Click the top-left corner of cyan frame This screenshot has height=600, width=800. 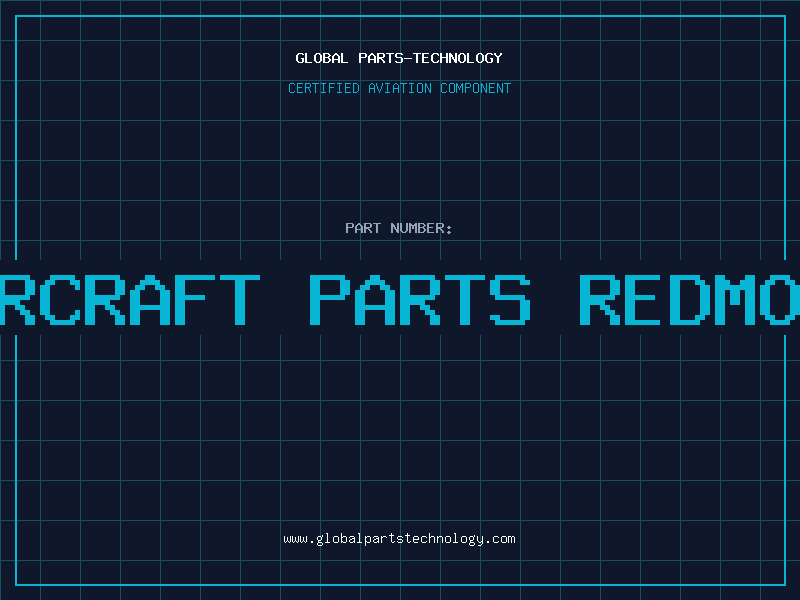click(16, 16)
